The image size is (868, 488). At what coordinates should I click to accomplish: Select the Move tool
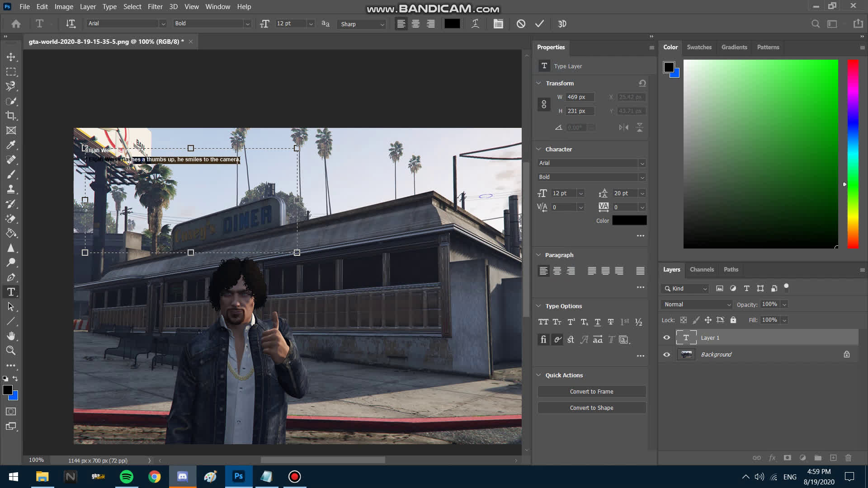point(11,57)
